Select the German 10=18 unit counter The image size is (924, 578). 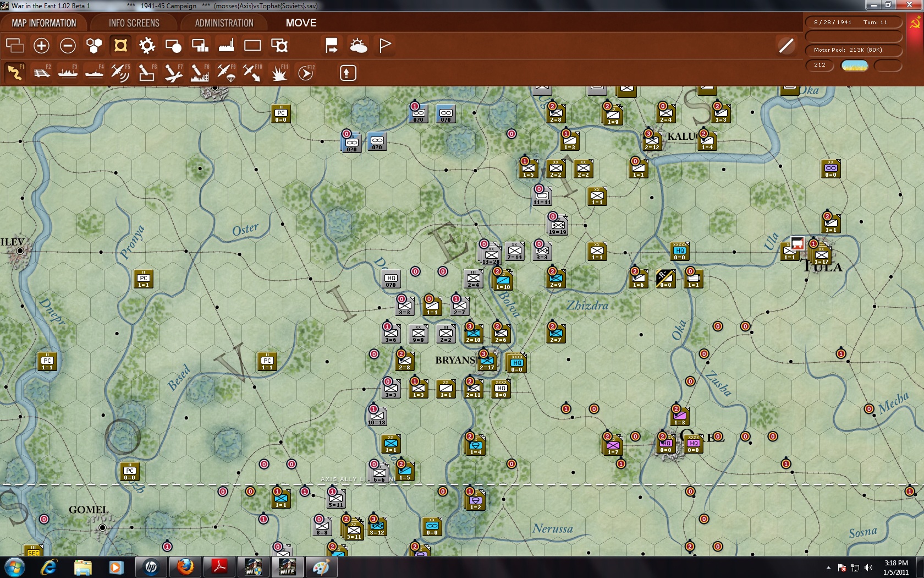[x=377, y=416]
